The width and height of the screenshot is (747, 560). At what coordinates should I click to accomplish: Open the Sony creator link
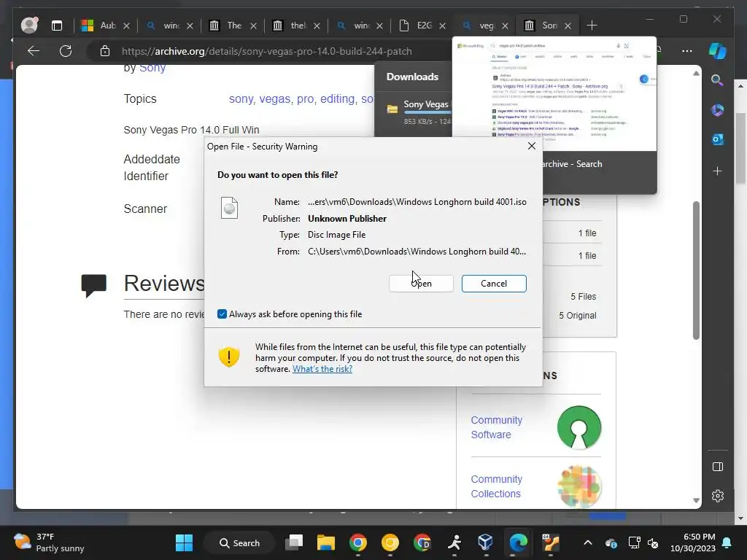pyautogui.click(x=152, y=68)
